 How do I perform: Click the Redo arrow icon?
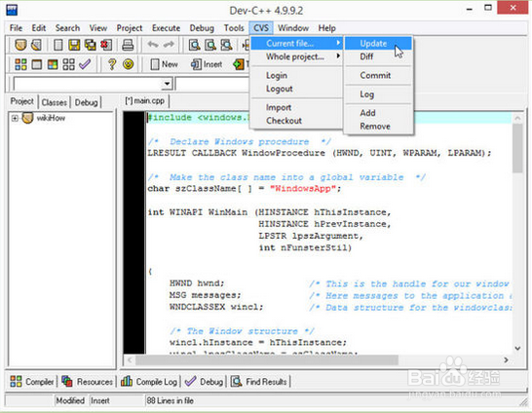click(x=169, y=45)
